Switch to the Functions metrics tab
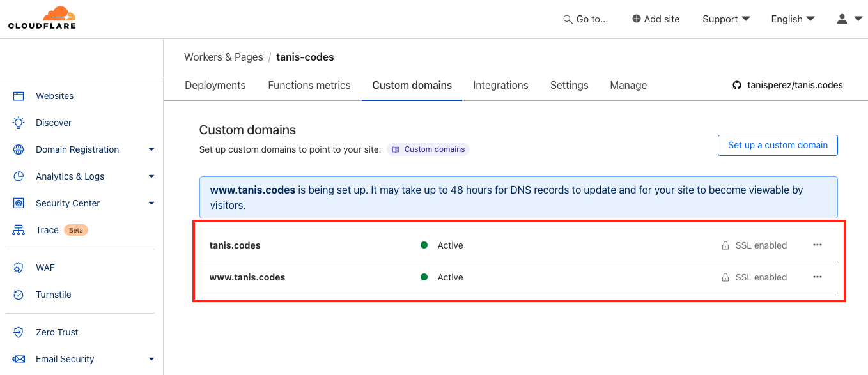868x375 pixels. 309,85
